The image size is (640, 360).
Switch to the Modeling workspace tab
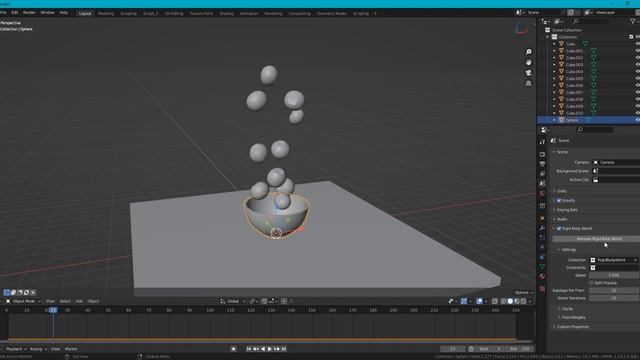[106, 13]
